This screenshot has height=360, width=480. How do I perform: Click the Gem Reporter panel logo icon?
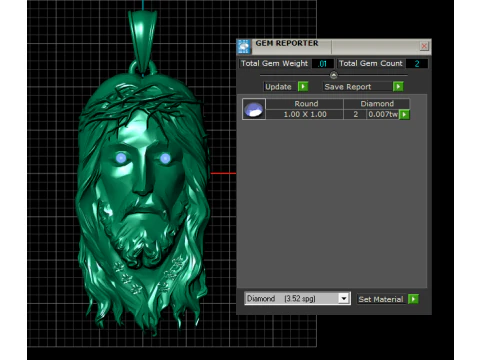(x=244, y=46)
